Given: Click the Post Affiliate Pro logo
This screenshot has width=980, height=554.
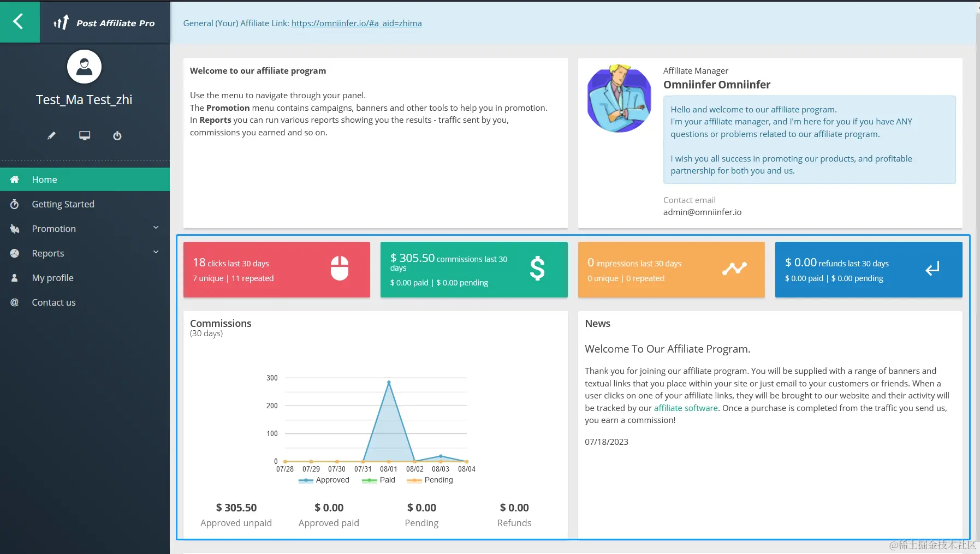Looking at the screenshot, I should 104,22.
